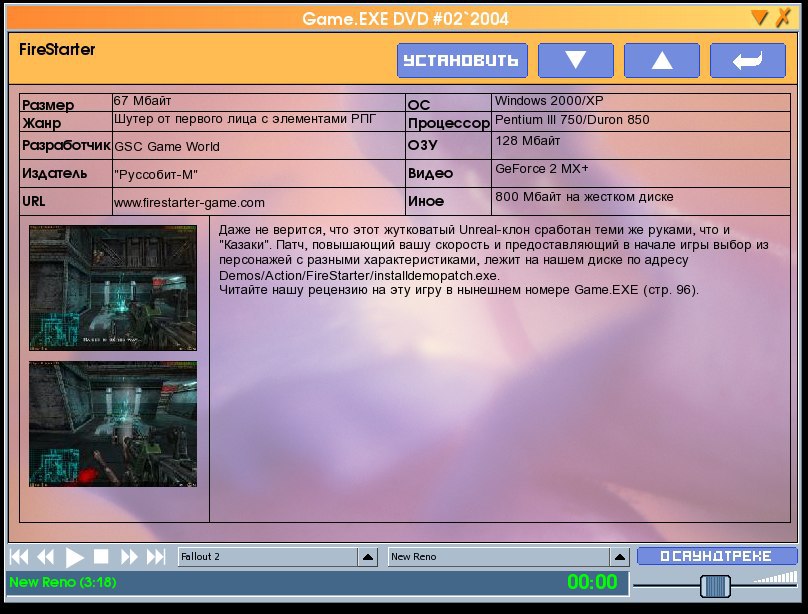Rewind the current soundtrack
Viewport: 808px width, 614px height.
point(46,557)
